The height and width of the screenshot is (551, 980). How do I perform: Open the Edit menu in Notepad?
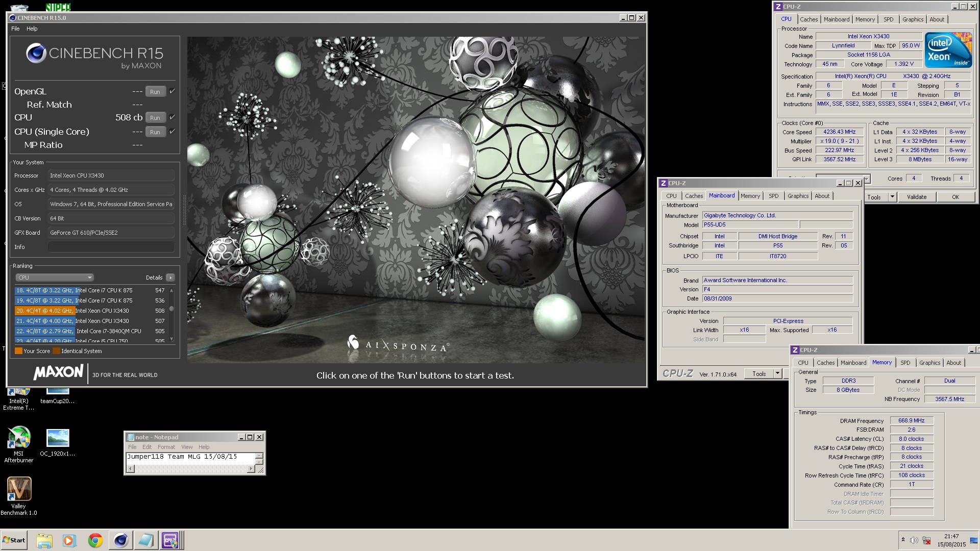[x=147, y=447]
